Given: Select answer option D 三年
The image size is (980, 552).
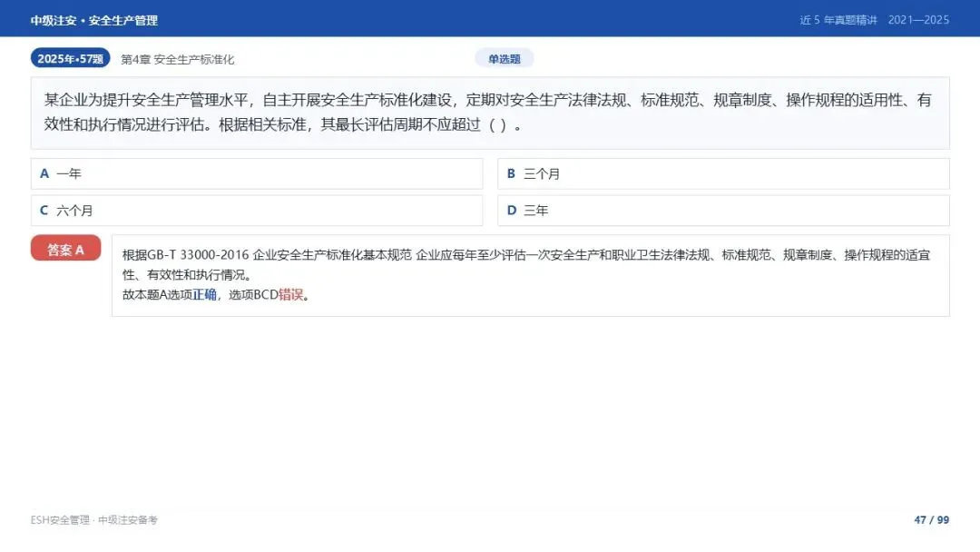Looking at the screenshot, I should 723,211.
